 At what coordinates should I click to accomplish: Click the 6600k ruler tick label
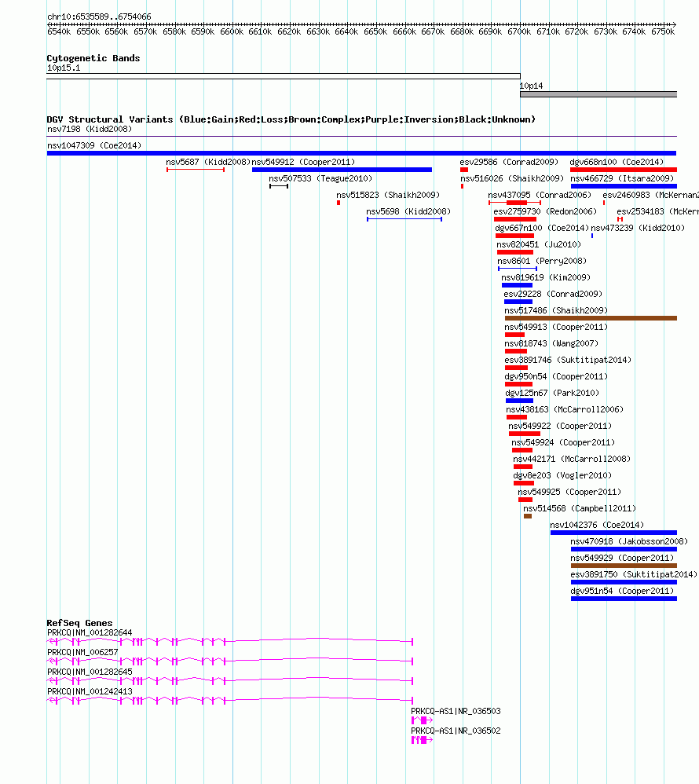point(232,31)
